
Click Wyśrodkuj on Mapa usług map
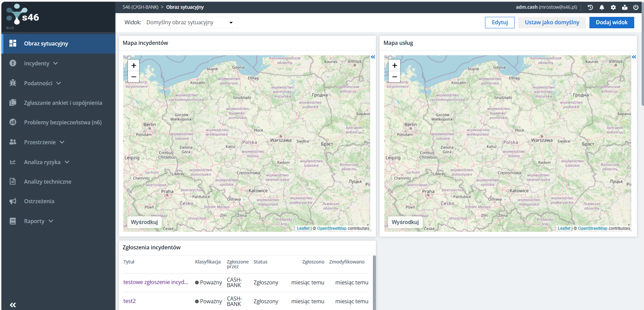405,222
